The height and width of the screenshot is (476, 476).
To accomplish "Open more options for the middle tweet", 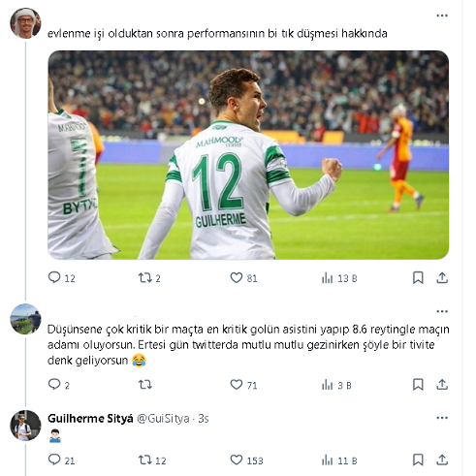I will pyautogui.click(x=442, y=311).
